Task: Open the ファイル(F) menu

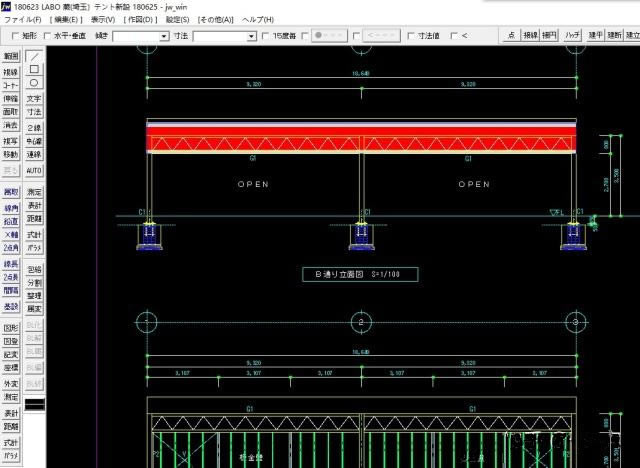Action: point(22,20)
